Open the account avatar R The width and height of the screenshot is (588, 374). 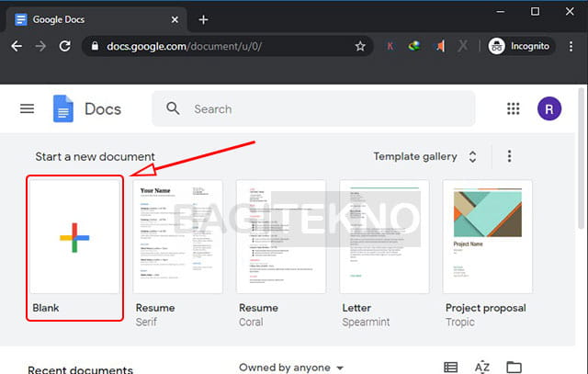coord(549,108)
